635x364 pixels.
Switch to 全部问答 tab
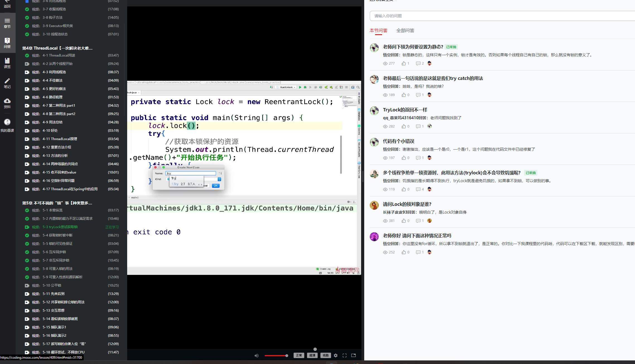pyautogui.click(x=405, y=31)
